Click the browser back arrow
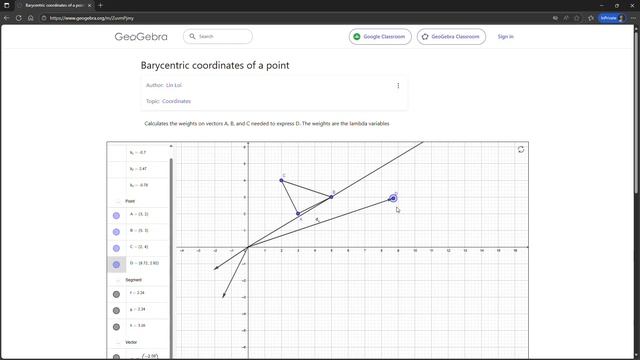This screenshot has width=640, height=360. point(6,18)
